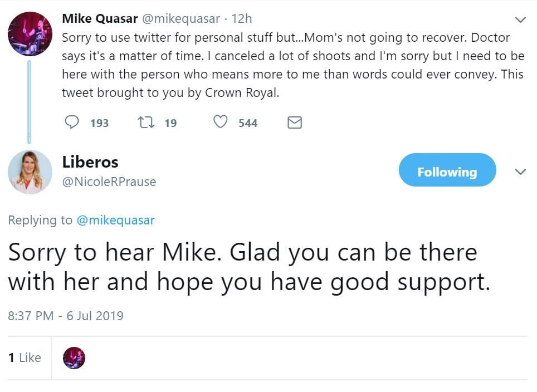This screenshot has width=537, height=392.
Task: Open the 8:37 PM - 6 Jul 2019 timestamp
Action: 66,316
